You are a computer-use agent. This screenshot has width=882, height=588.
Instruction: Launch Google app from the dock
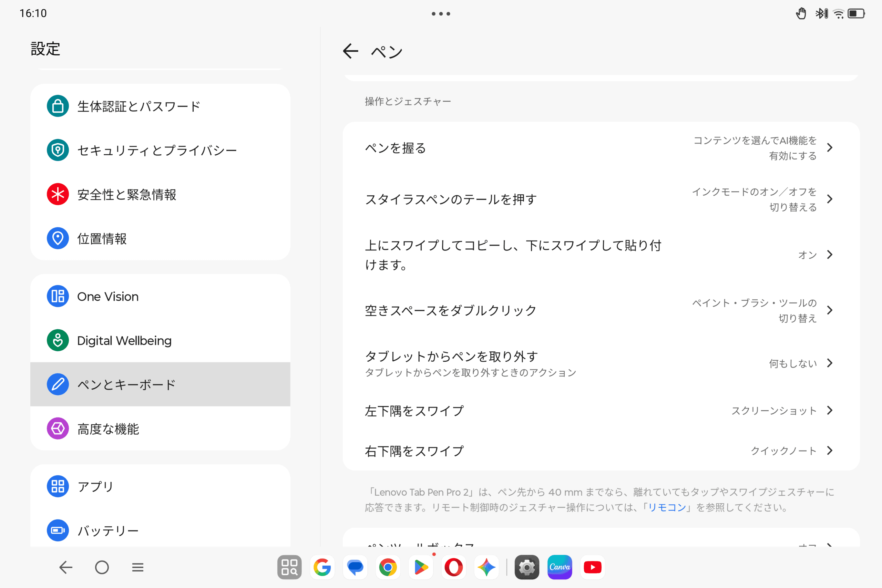coord(322,567)
